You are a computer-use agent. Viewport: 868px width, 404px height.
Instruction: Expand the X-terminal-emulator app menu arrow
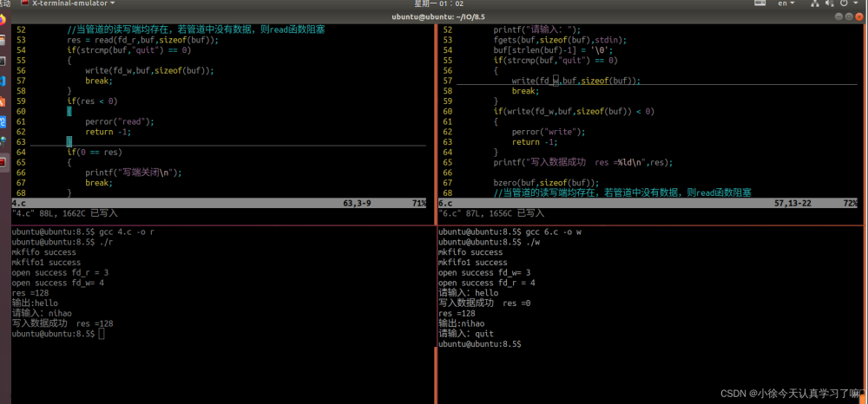click(113, 3)
